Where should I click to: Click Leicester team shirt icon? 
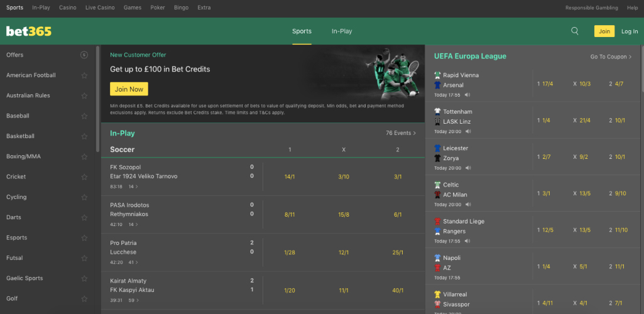point(437,148)
